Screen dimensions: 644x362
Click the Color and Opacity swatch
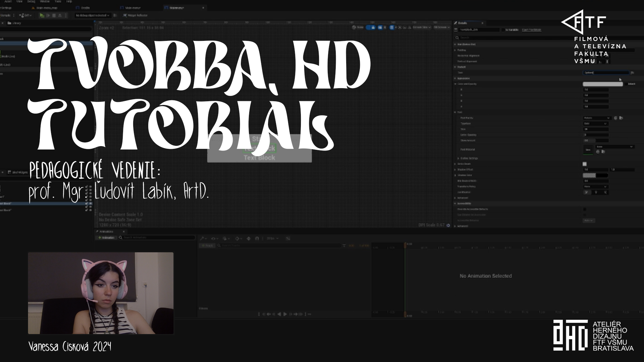click(x=603, y=84)
